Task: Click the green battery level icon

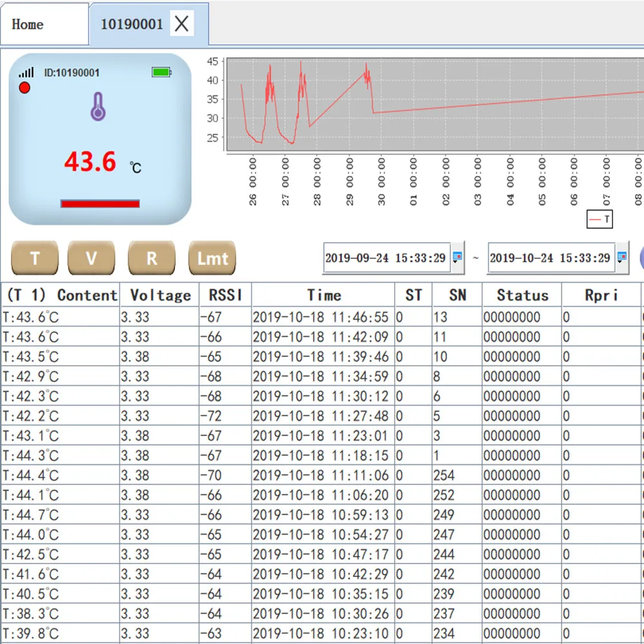Action: (x=162, y=72)
